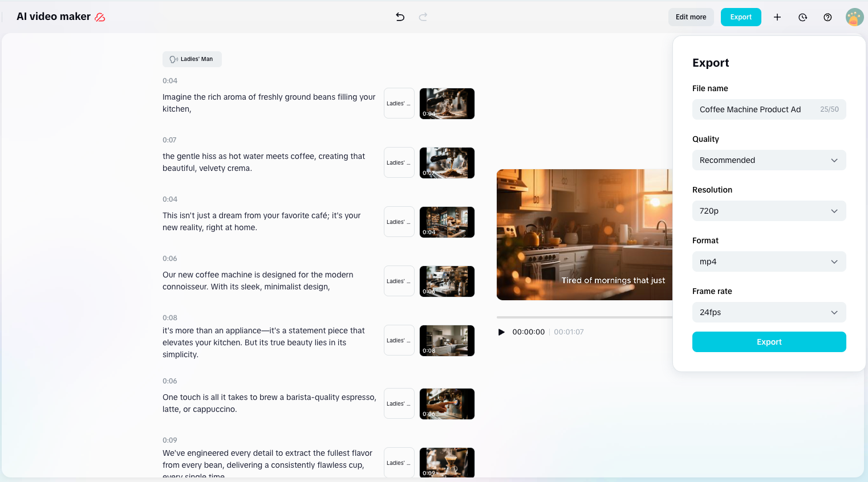Click the redo icon in the toolbar
The image size is (868, 482).
click(x=423, y=17)
